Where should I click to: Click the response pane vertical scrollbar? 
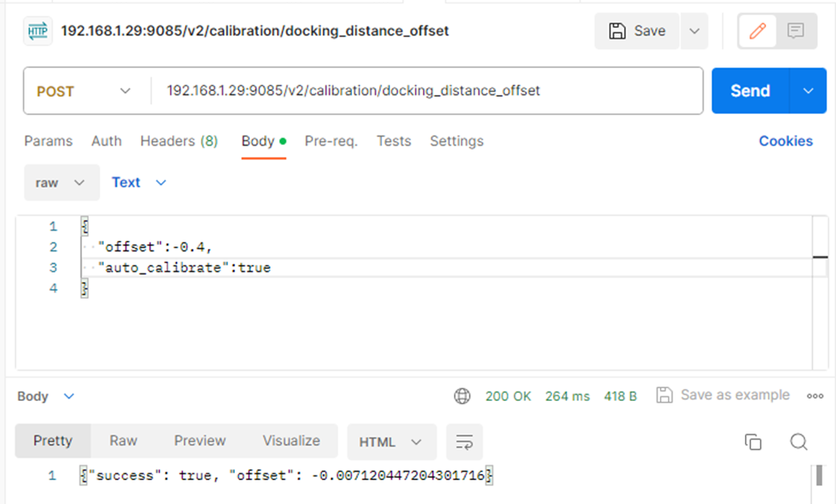818,475
